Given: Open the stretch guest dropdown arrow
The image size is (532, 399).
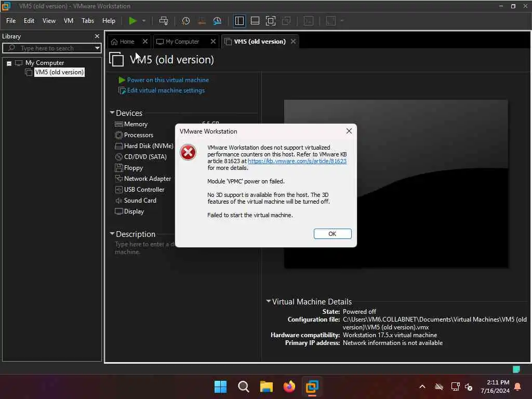Looking at the screenshot, I should pos(342,21).
